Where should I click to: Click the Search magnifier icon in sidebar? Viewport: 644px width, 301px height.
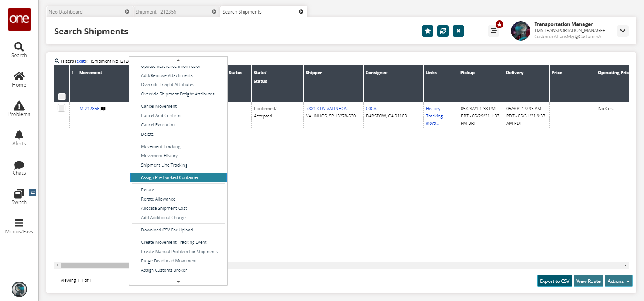tap(19, 47)
